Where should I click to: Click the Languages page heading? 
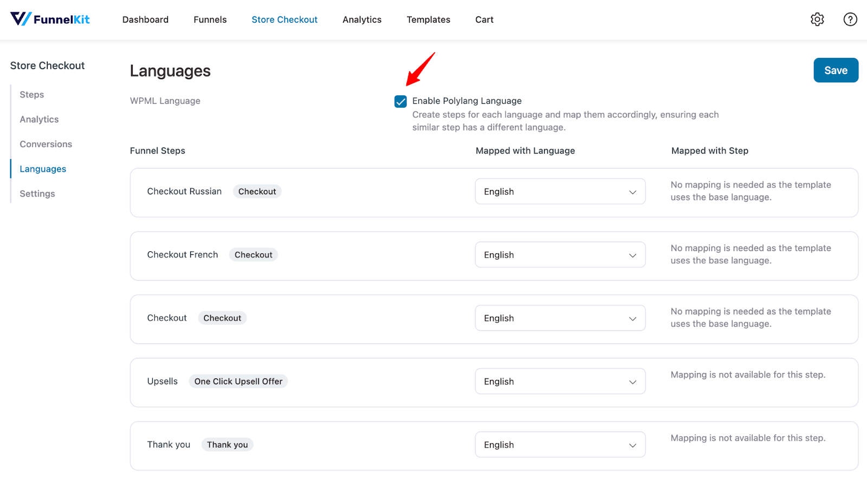170,71
